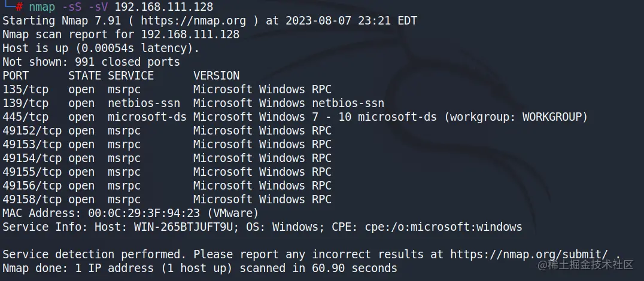Click the microsoft-ds service name
Image resolution: width=644 pixels, height=281 pixels.
click(x=147, y=117)
